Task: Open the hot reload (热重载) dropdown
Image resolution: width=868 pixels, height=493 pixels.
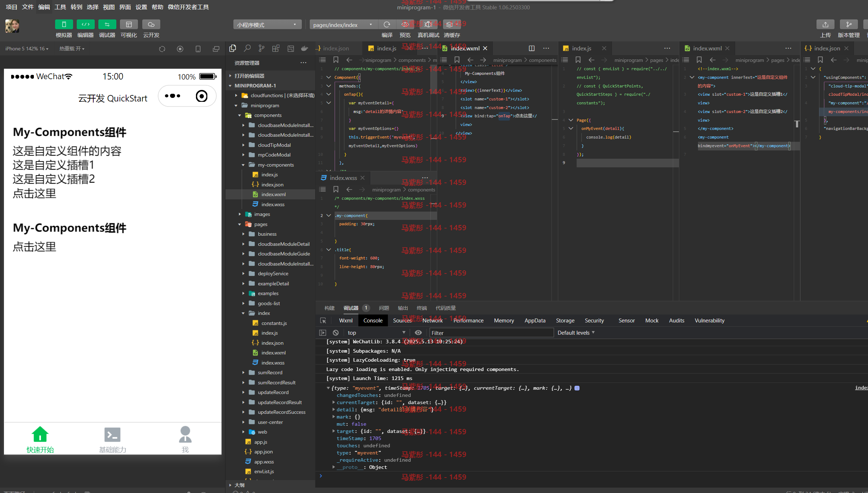Action: coord(72,49)
